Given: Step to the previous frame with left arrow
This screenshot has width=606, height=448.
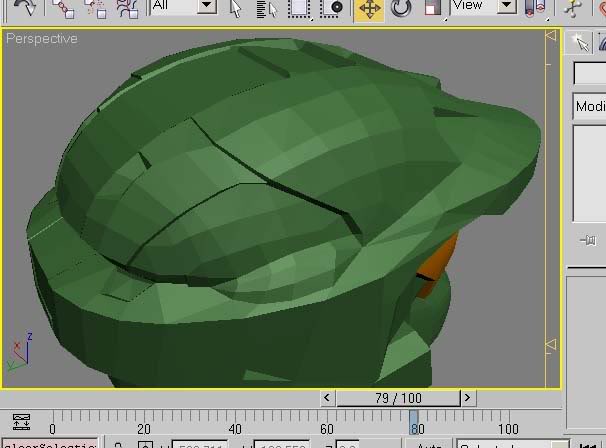Looking at the screenshot, I should click(x=327, y=398).
